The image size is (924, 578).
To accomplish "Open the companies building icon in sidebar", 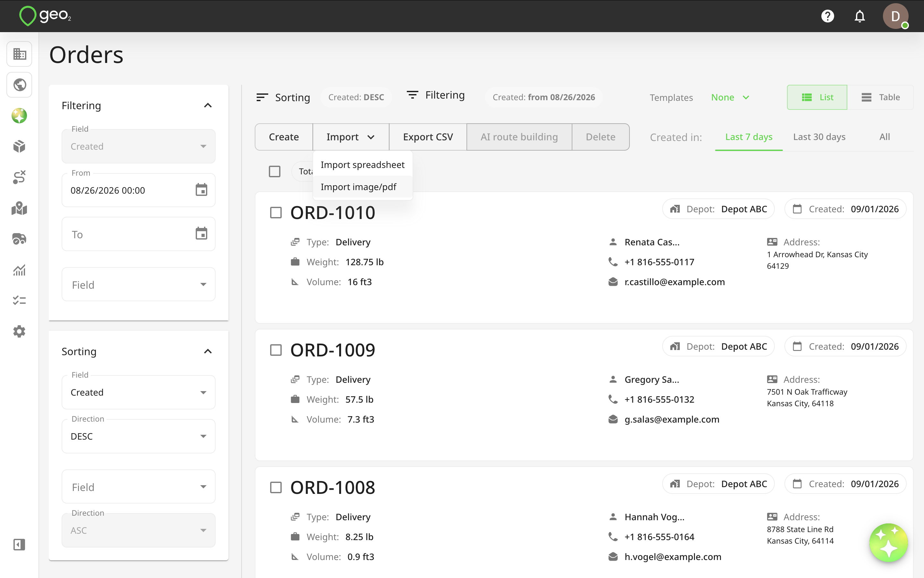I will click(20, 54).
